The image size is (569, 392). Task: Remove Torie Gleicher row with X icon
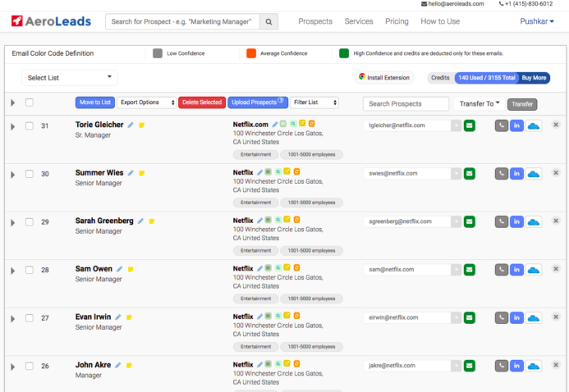(556, 125)
